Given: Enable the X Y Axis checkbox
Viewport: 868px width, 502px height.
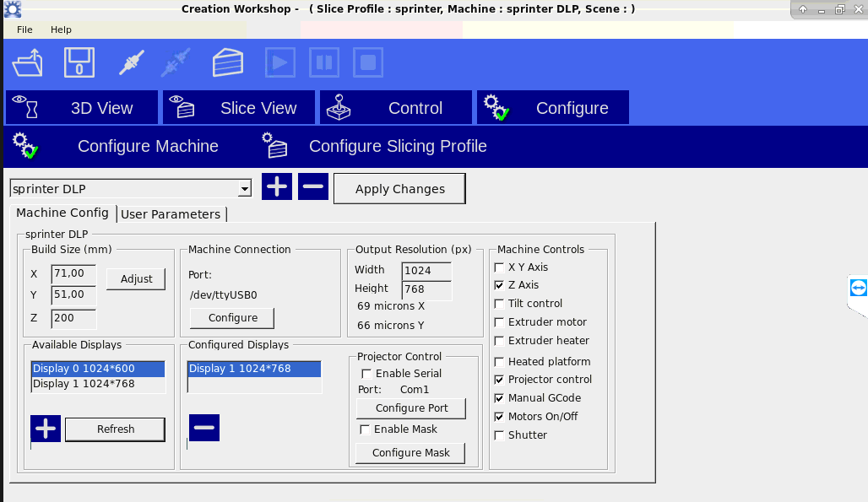Looking at the screenshot, I should pyautogui.click(x=499, y=267).
